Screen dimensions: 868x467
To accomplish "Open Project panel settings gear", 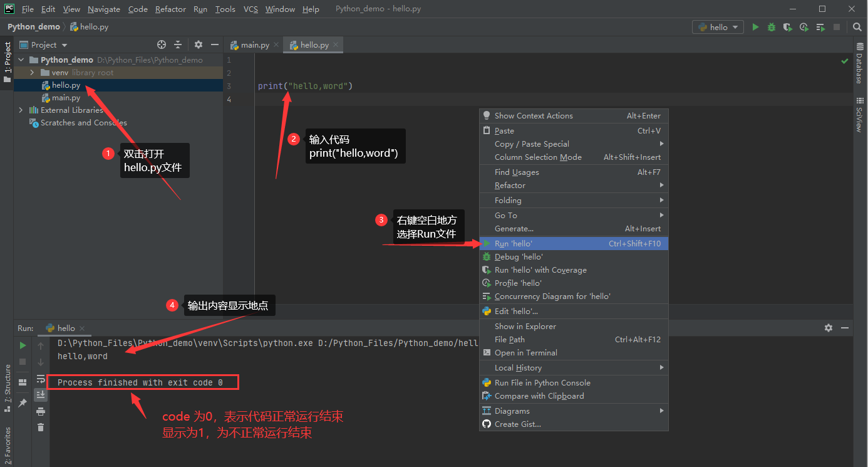I will (199, 45).
